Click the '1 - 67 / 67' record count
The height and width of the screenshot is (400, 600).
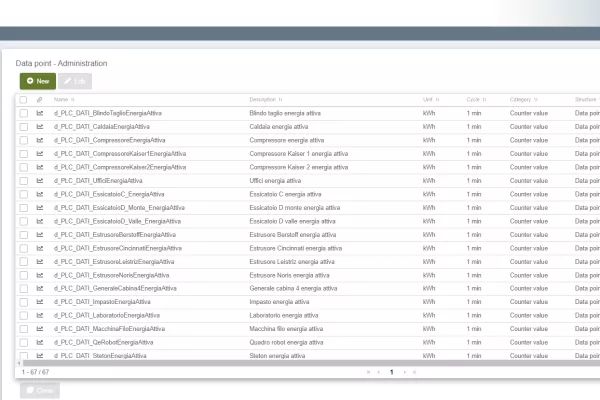(35, 372)
